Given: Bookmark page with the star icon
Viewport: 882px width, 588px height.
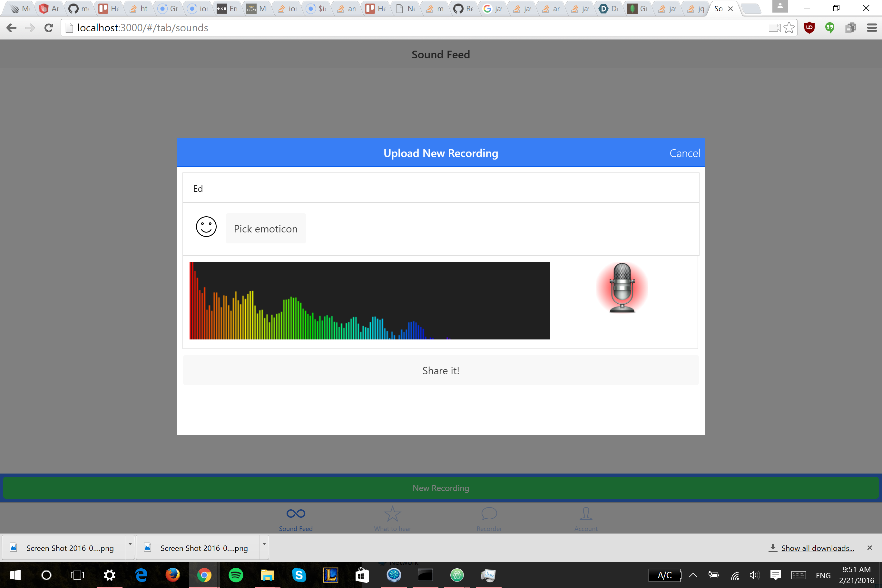Looking at the screenshot, I should [789, 28].
